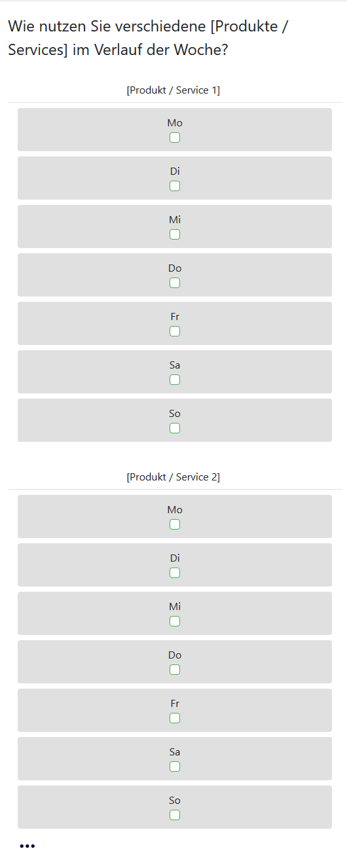Check Mi for Produkt / Service 2
The width and height of the screenshot is (347, 868).
coord(175,621)
